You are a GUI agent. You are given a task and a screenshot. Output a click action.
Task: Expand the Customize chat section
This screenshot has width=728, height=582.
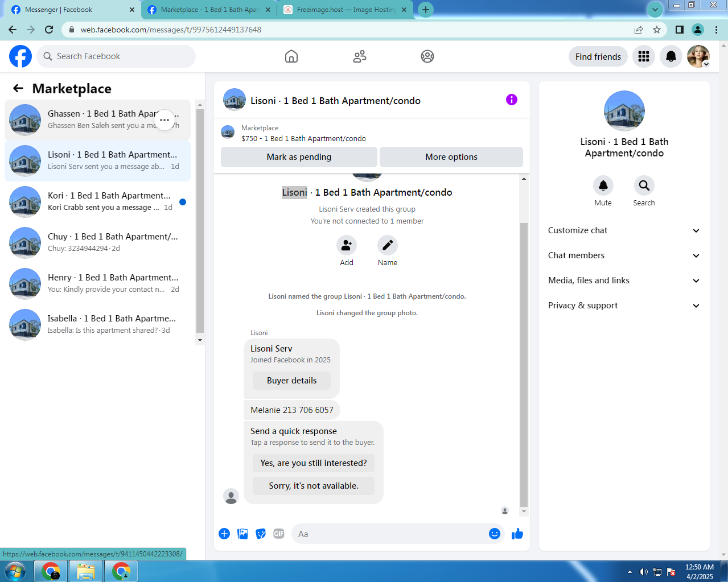click(624, 230)
